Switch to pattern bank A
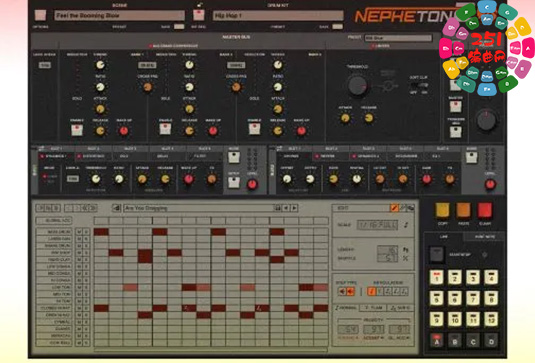 [436, 340]
